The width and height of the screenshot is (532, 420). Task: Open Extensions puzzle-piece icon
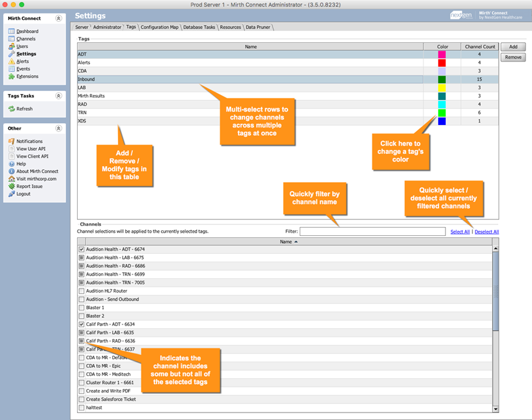[x=12, y=76]
